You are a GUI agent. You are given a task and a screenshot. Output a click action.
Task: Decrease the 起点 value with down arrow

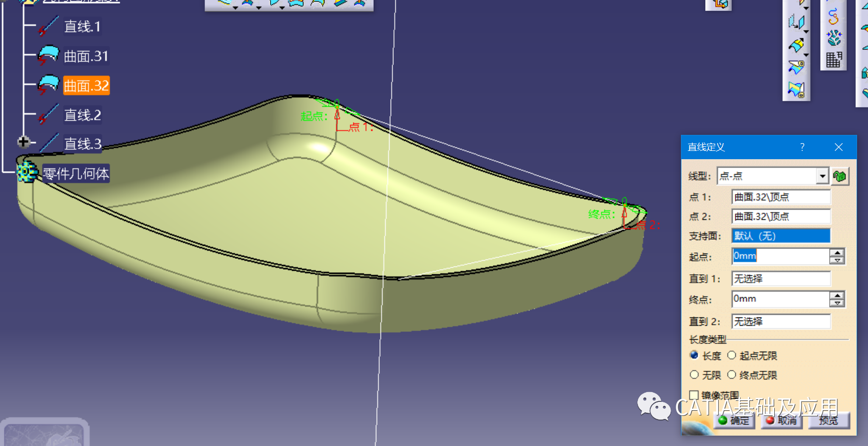pos(837,260)
